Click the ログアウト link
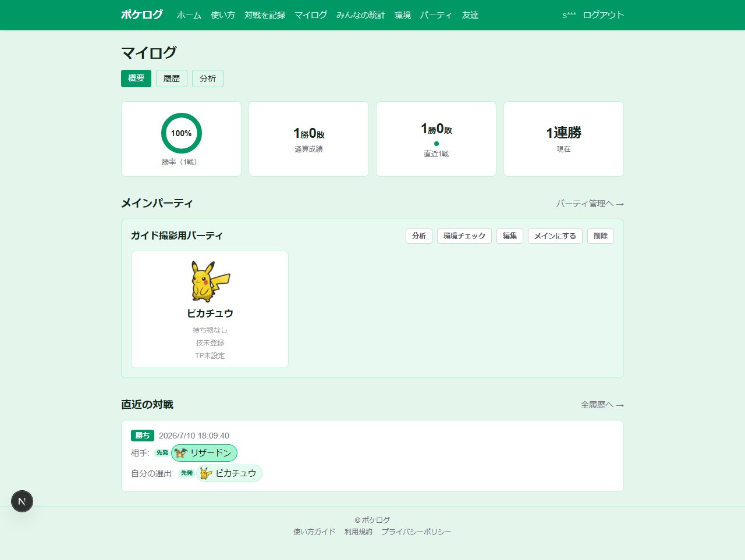The image size is (745, 560). 604,15
